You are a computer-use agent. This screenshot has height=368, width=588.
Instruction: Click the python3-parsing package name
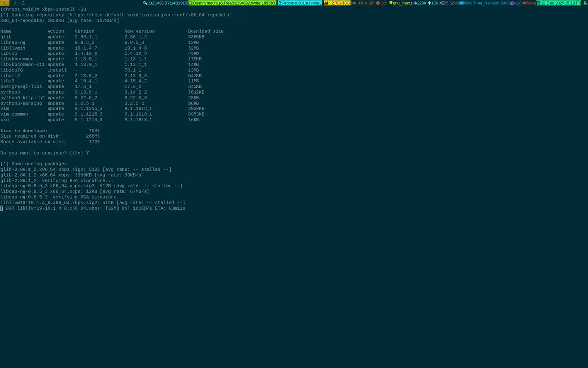coord(21,103)
